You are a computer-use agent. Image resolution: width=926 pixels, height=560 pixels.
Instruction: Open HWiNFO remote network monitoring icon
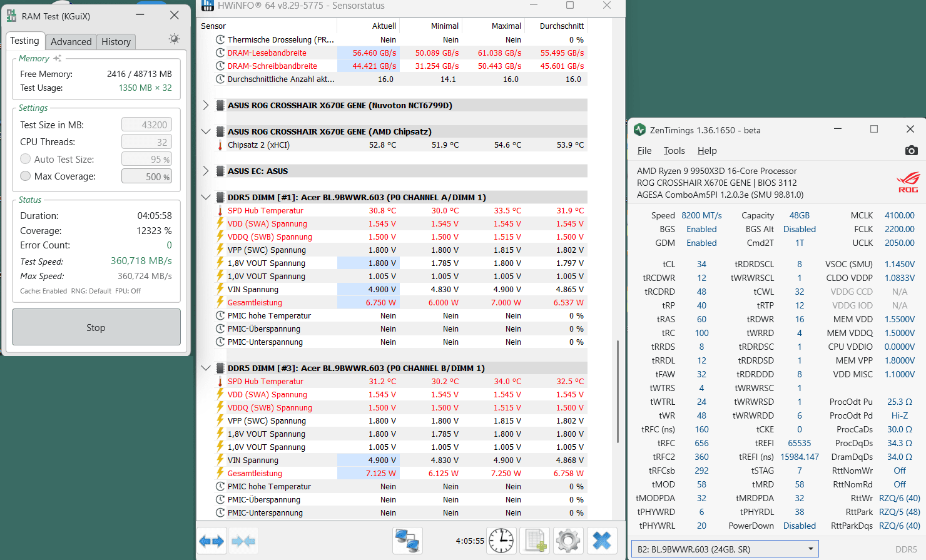[408, 541]
